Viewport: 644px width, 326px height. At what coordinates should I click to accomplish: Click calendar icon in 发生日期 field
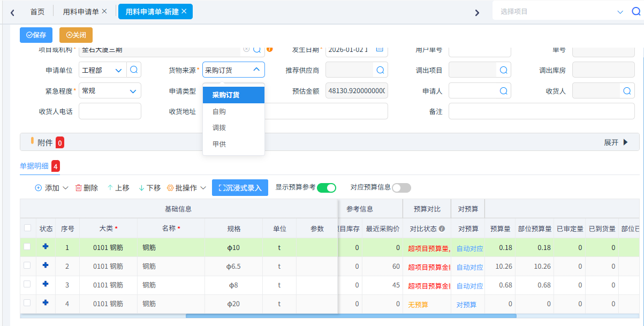(380, 49)
